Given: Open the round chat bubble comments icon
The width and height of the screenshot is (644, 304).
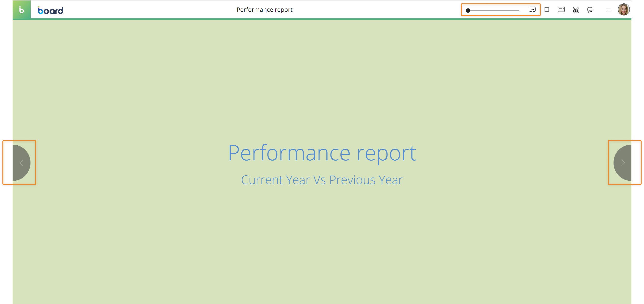Looking at the screenshot, I should 590,10.
